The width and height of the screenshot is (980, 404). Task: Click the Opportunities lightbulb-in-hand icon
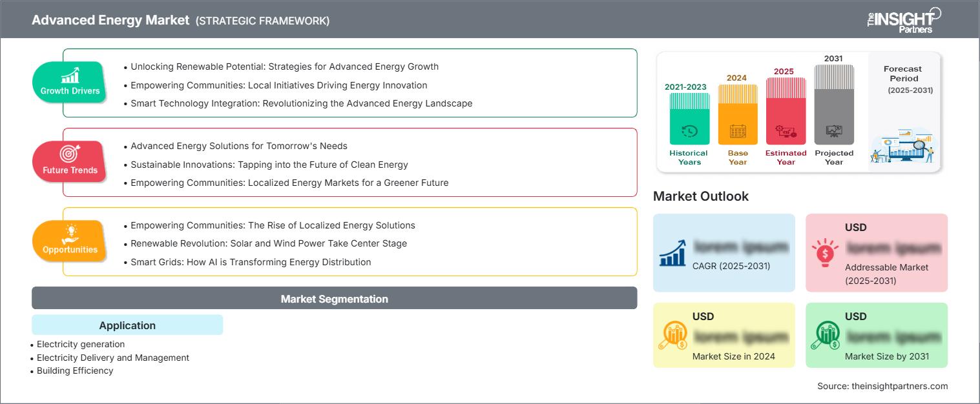(x=72, y=233)
